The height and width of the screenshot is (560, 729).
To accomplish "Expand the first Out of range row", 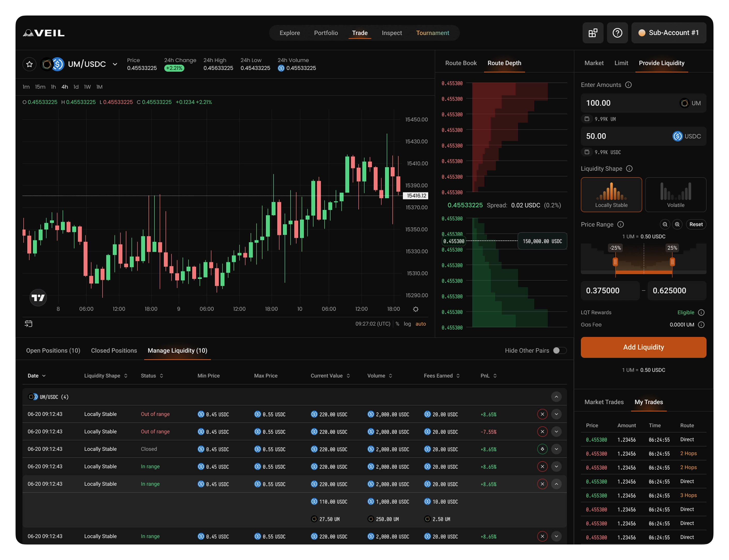I will click(556, 414).
